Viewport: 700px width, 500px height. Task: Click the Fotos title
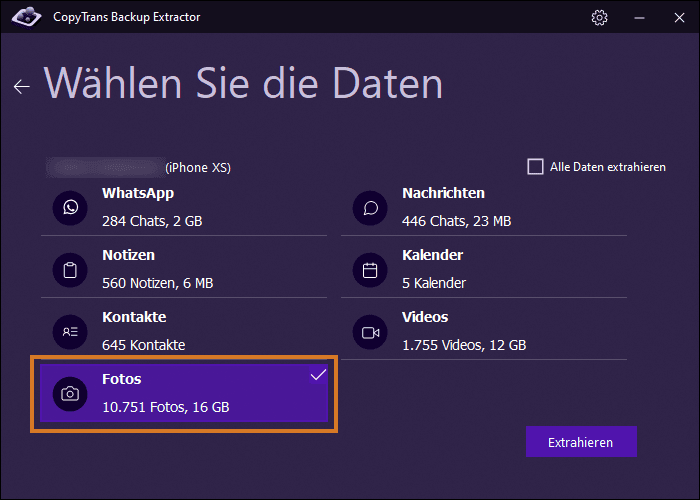pos(122,379)
